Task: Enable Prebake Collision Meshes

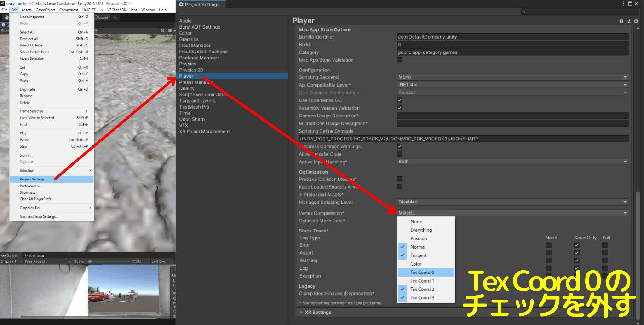Action: tap(400, 179)
